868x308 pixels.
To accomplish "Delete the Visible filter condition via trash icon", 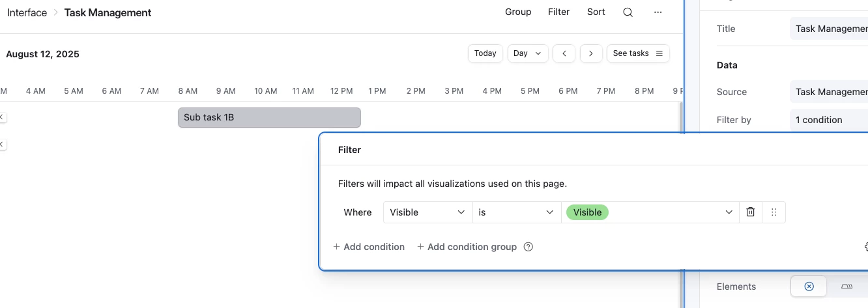I will [x=750, y=212].
